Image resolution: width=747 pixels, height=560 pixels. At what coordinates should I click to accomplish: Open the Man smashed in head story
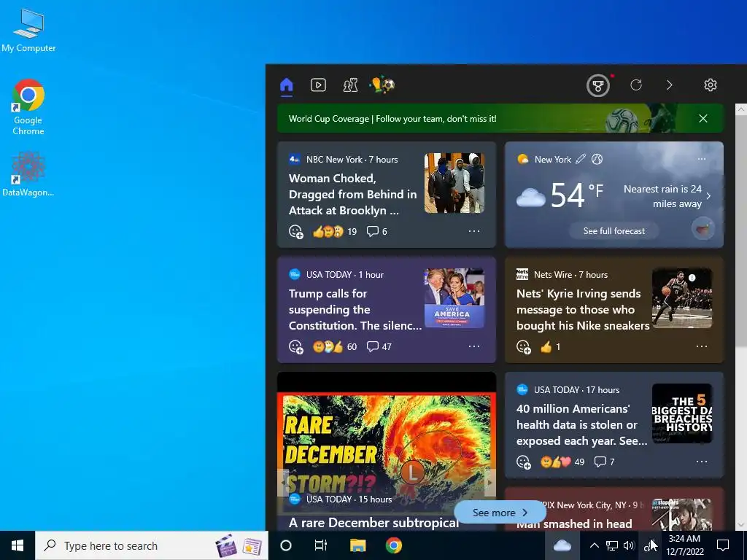pos(574,524)
